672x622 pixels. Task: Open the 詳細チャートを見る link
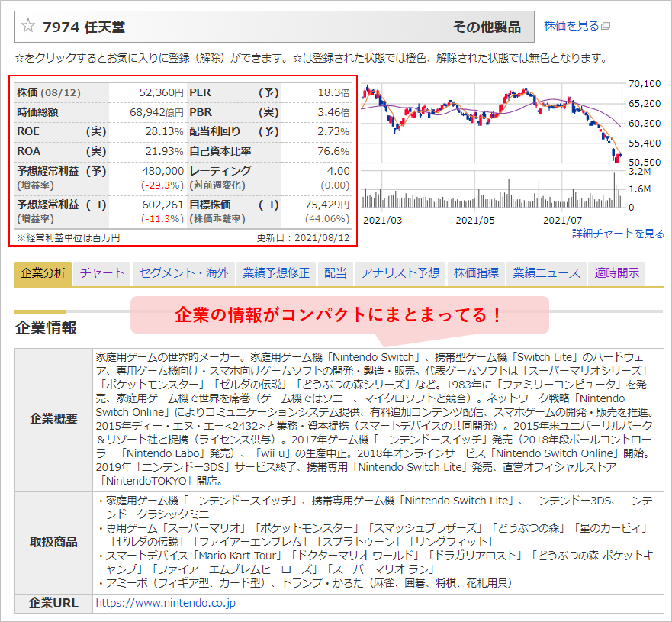[618, 234]
